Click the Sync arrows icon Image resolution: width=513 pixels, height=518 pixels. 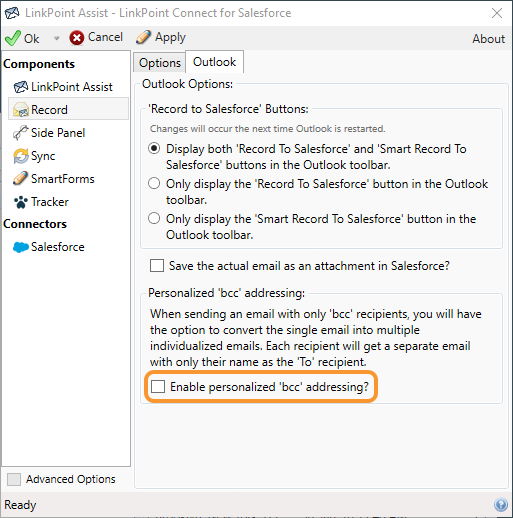pyautogui.click(x=21, y=156)
